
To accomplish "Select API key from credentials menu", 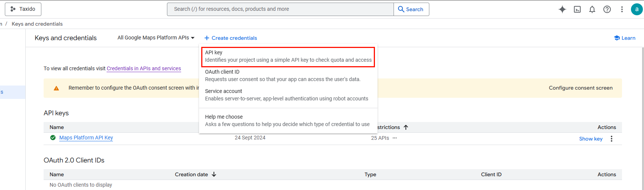I will pos(288,57).
